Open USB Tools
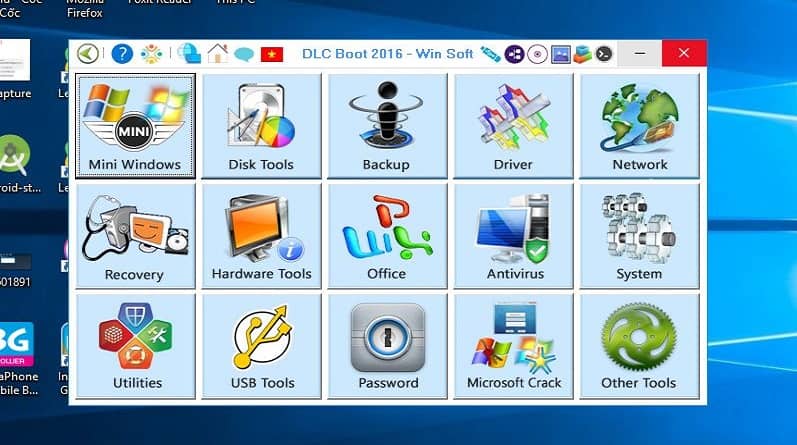Viewport: 797px width, 445px height. (x=261, y=346)
